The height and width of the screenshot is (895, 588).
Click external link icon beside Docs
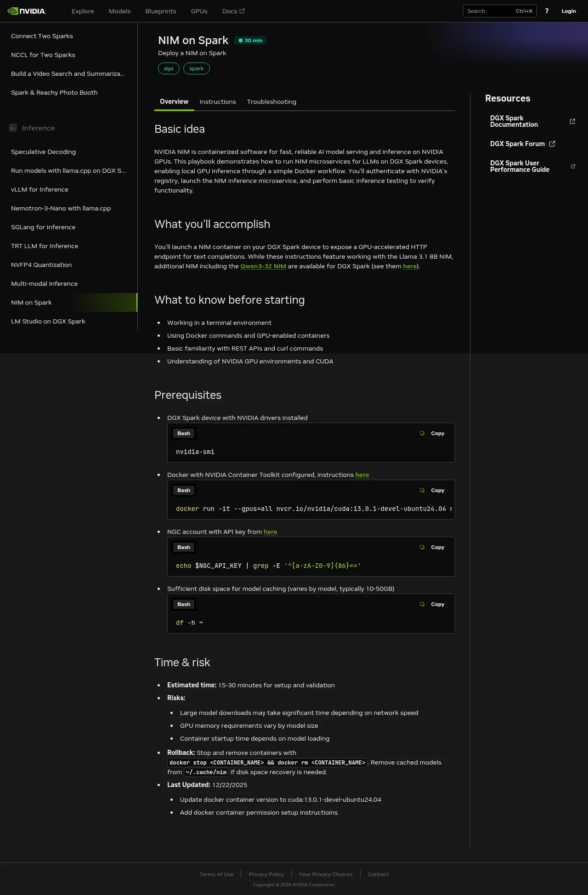[x=242, y=11]
